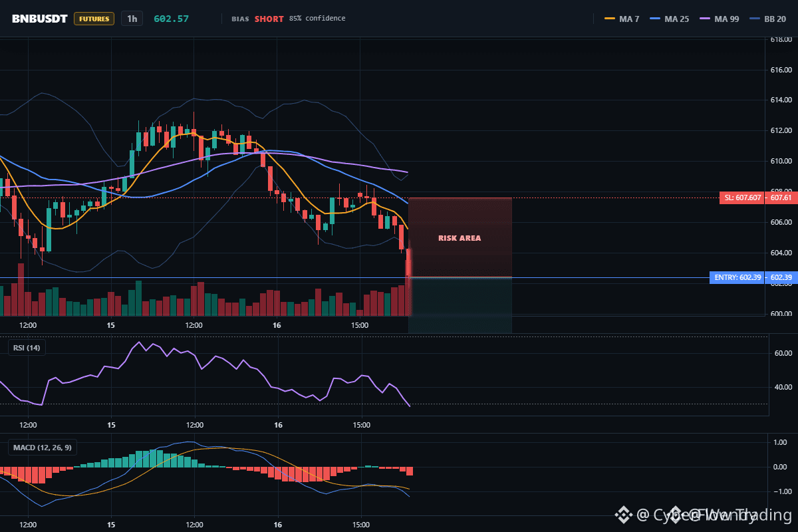Click date 16 on main chart axis

[x=277, y=325]
